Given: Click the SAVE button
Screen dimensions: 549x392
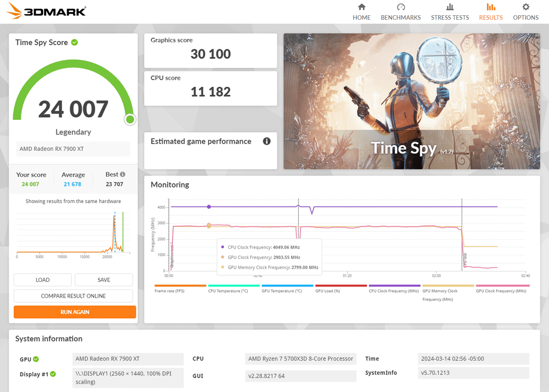Looking at the screenshot, I should click(104, 280).
